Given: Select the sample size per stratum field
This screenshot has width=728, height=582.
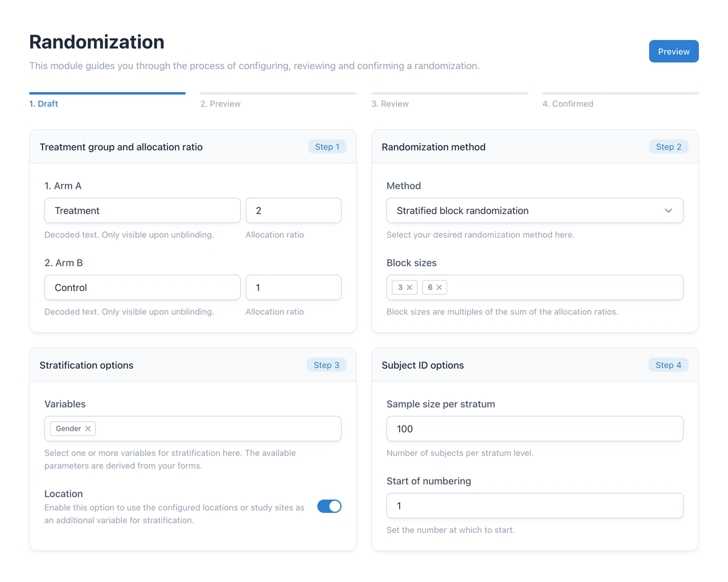Looking at the screenshot, I should (x=535, y=428).
